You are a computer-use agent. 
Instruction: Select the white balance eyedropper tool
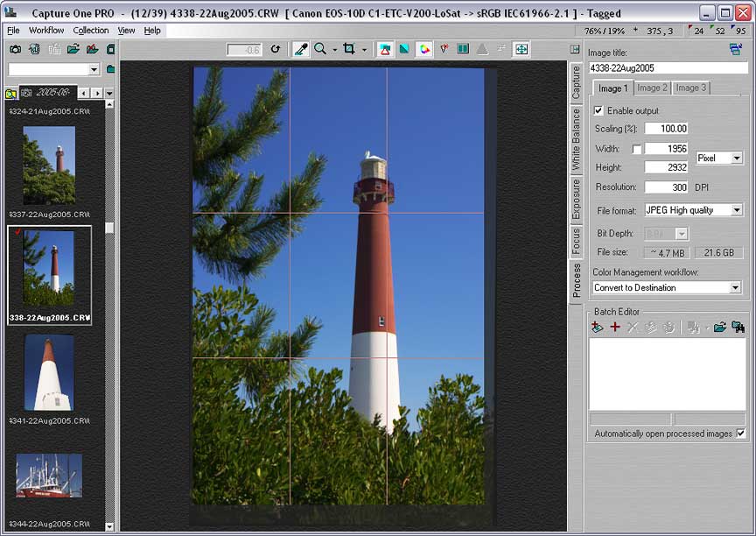pos(301,49)
